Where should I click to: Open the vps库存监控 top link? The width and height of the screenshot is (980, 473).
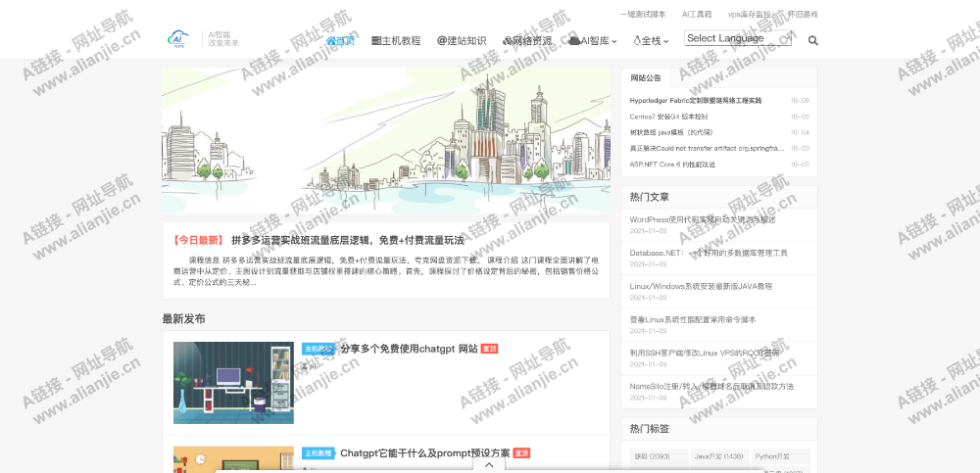pyautogui.click(x=751, y=15)
